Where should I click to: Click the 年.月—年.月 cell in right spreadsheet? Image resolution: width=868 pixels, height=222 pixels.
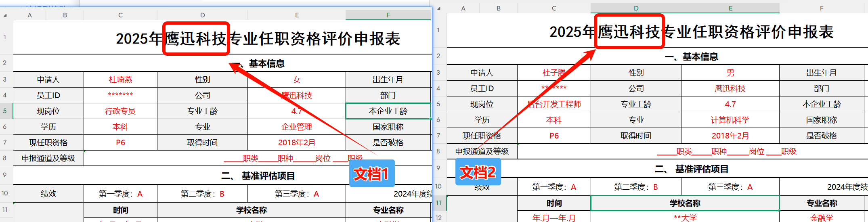click(554, 218)
